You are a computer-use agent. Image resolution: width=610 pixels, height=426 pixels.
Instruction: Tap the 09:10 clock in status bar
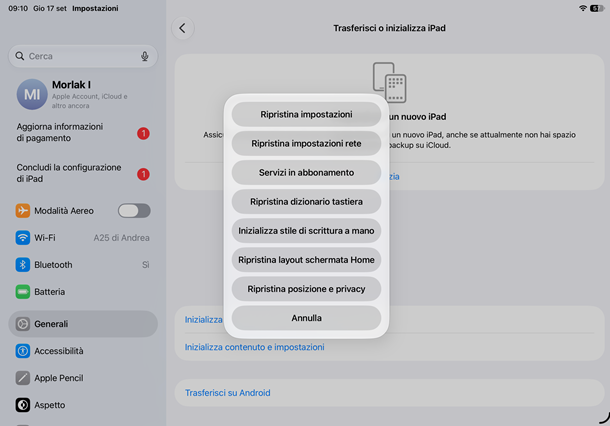[18, 8]
